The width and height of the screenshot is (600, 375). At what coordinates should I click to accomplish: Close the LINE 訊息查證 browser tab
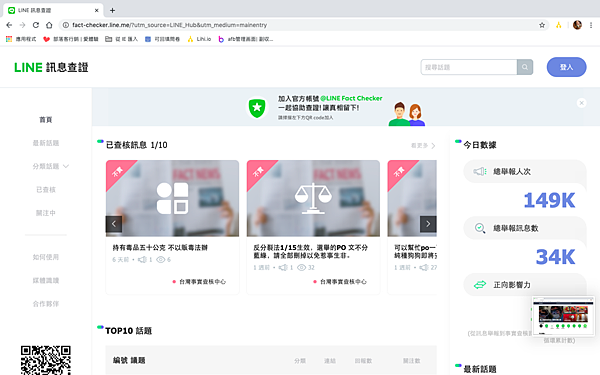click(x=96, y=10)
